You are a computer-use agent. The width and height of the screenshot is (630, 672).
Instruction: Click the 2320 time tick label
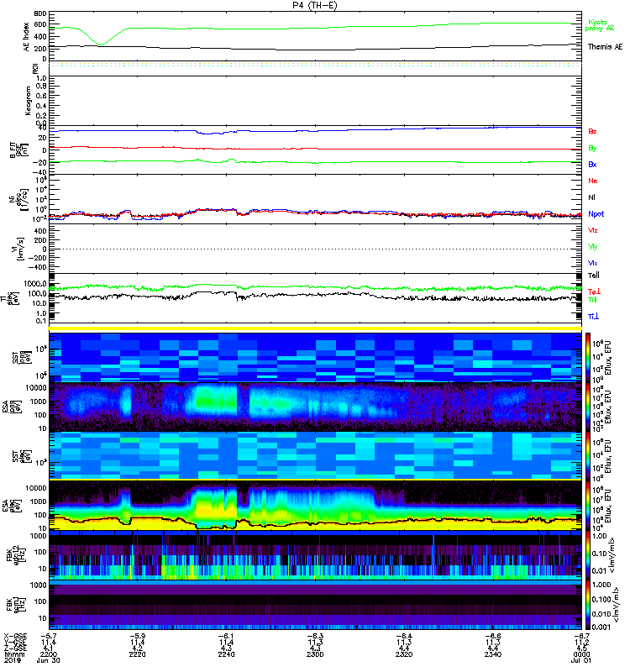pos(404,654)
